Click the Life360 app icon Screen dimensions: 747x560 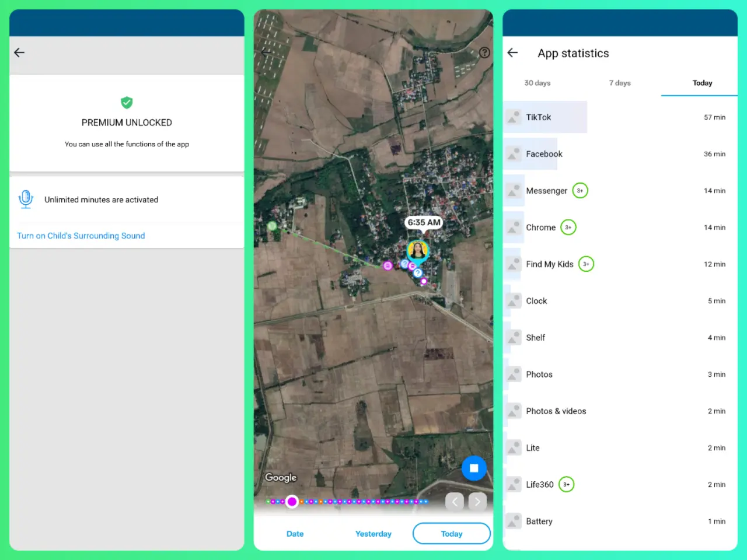[x=514, y=485]
